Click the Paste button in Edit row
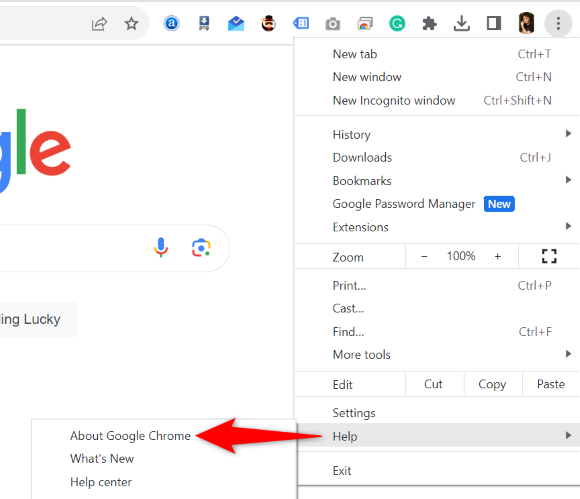Image resolution: width=580 pixels, height=499 pixels. [x=551, y=384]
